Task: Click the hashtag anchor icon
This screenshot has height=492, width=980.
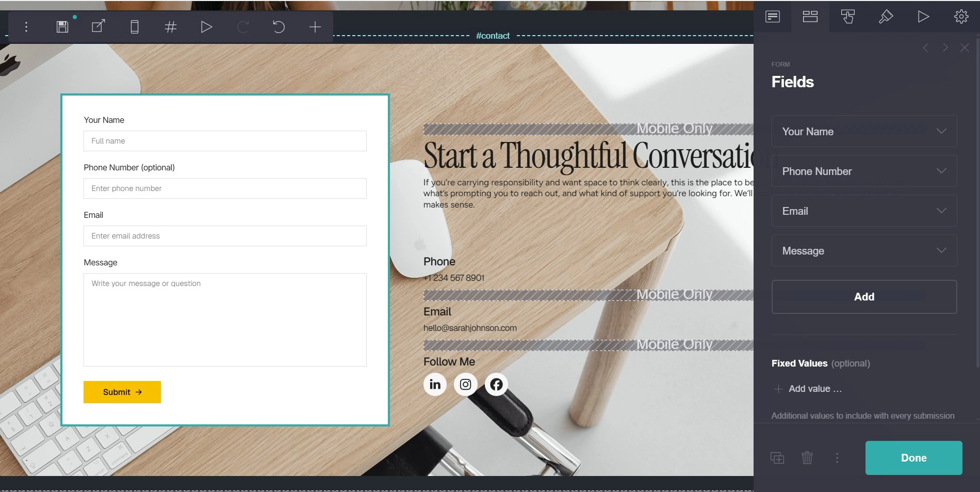Action: pos(171,27)
